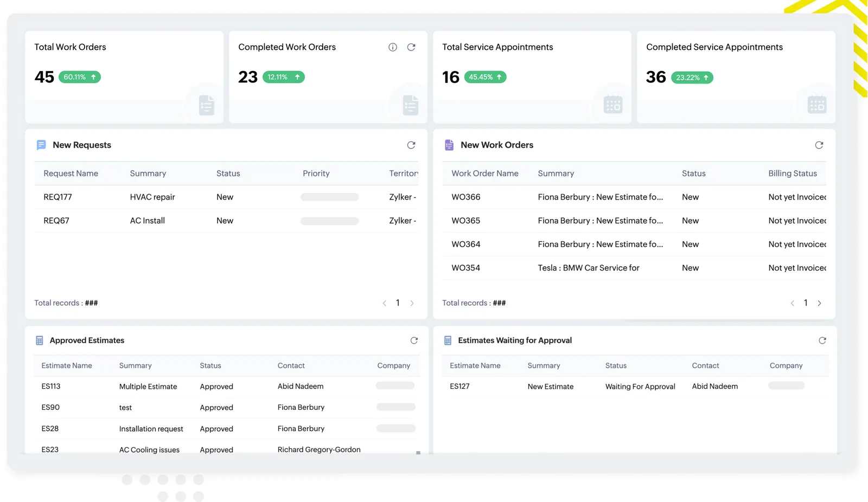This screenshot has width=868, height=502.
Task: Click 'Waiting For Approval' status cell
Action: click(x=640, y=387)
